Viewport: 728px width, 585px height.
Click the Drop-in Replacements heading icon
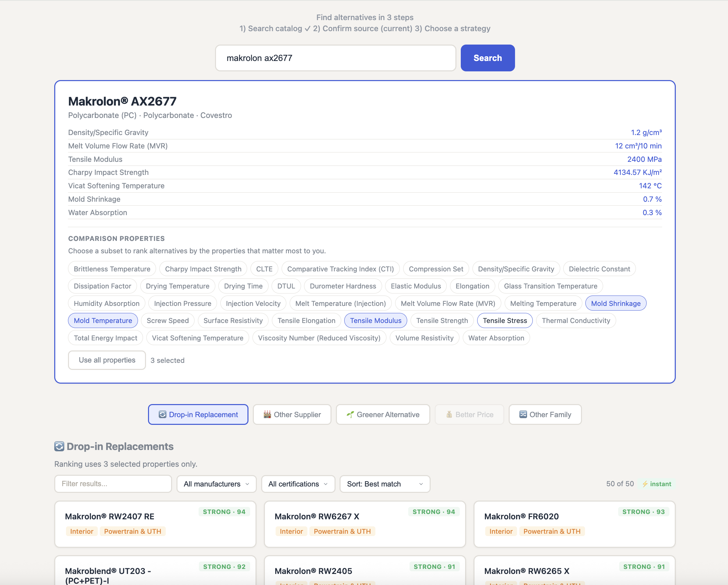[59, 447]
